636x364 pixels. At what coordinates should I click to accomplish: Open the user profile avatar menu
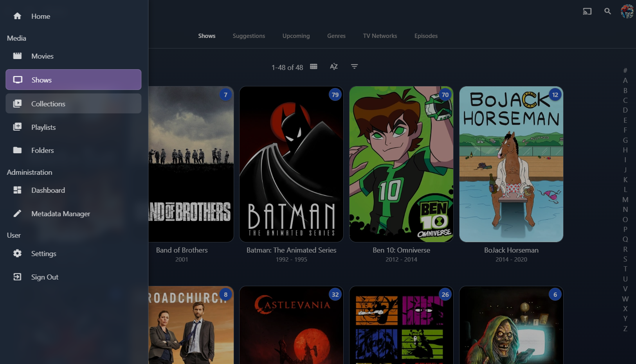click(x=627, y=11)
